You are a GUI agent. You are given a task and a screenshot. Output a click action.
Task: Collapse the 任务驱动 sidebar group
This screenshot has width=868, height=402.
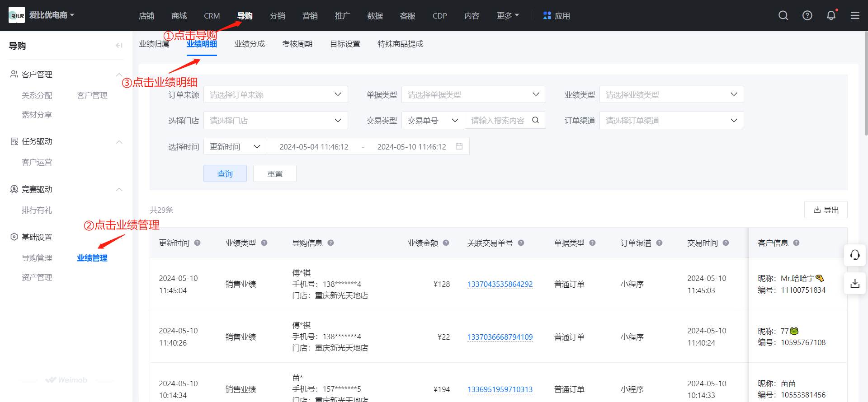[119, 142]
